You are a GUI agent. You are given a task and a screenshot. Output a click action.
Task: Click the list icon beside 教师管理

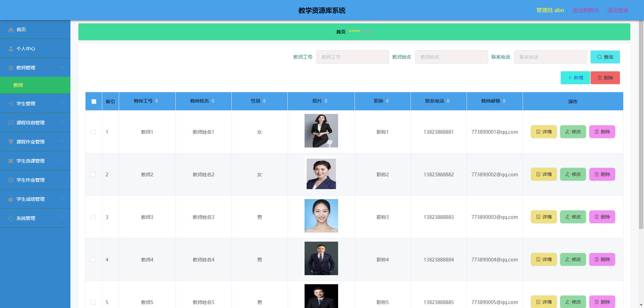11,68
